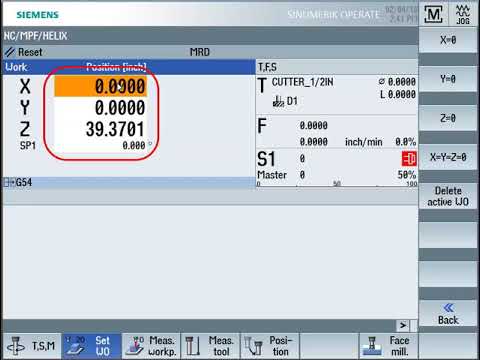Screen dimensions: 480x360
Task: Click the Work coordinate header label
Action: tap(16, 67)
